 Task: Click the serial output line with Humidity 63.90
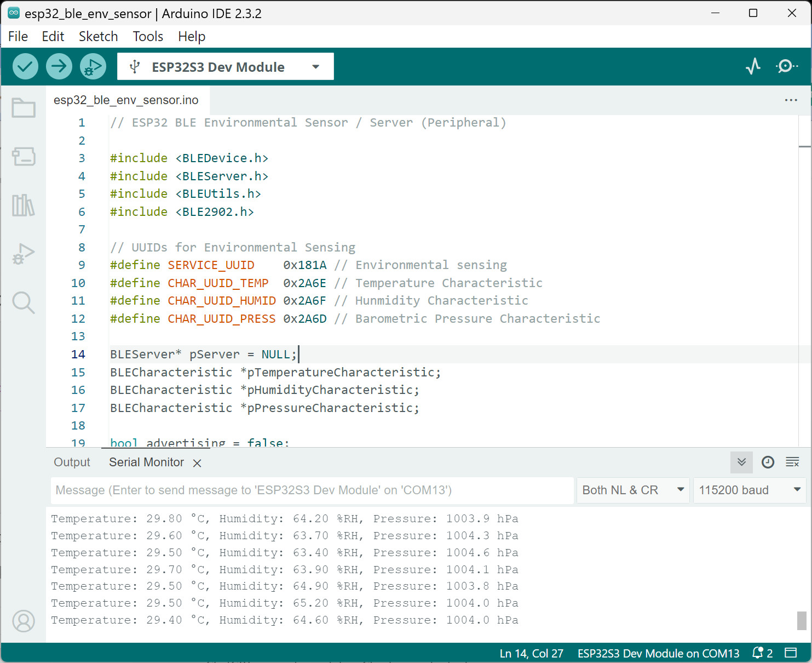pos(285,570)
